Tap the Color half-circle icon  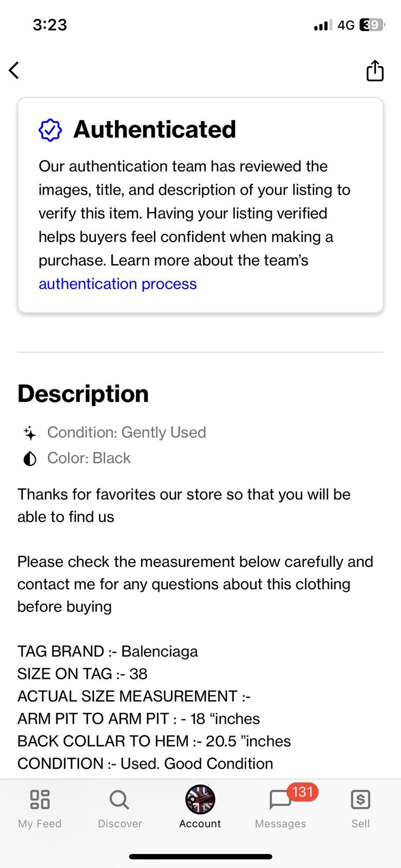[x=30, y=459]
